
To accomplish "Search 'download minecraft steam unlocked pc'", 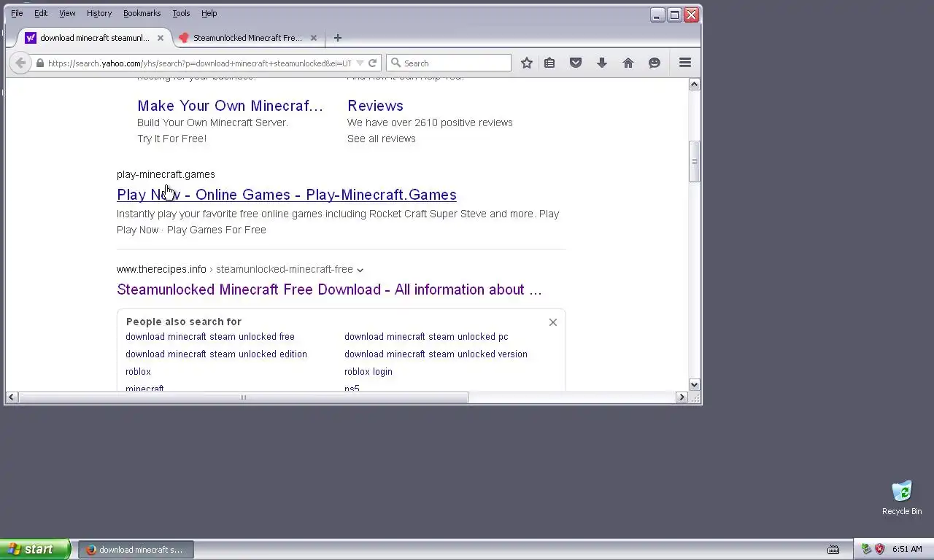I will [426, 337].
